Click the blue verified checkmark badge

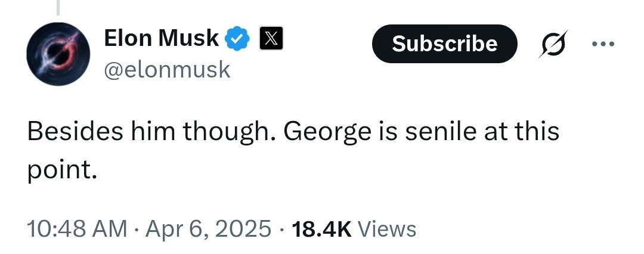click(x=237, y=39)
